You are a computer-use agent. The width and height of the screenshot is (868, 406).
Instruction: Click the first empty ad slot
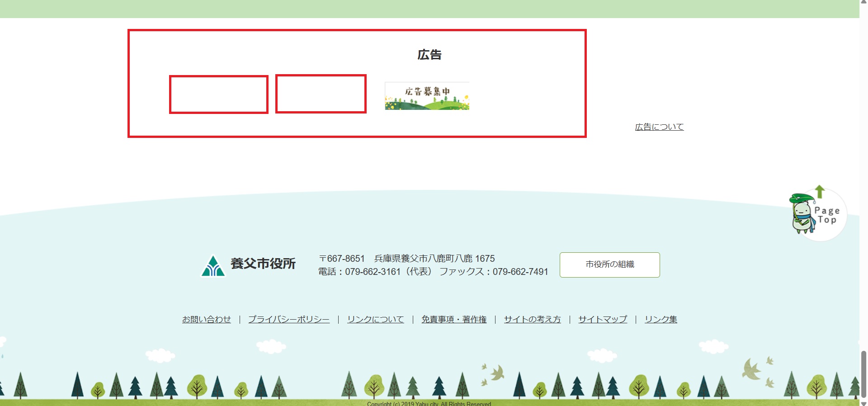coord(219,94)
